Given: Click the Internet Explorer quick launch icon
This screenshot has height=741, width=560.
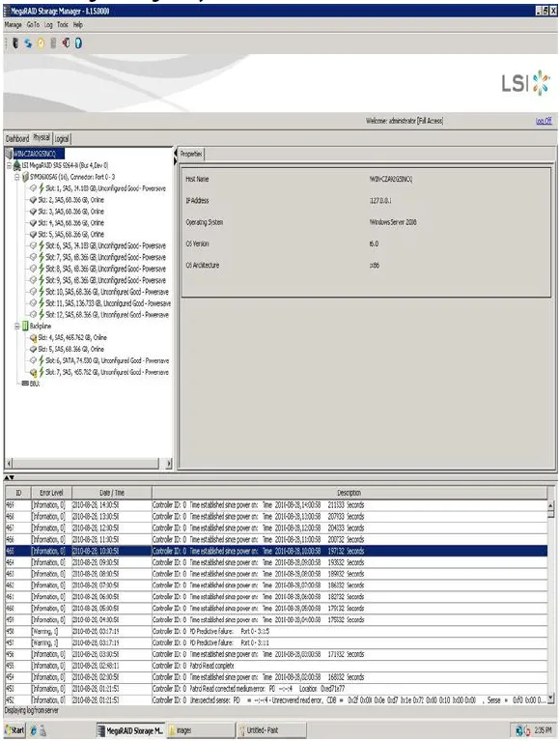Looking at the screenshot, I should [33, 730].
